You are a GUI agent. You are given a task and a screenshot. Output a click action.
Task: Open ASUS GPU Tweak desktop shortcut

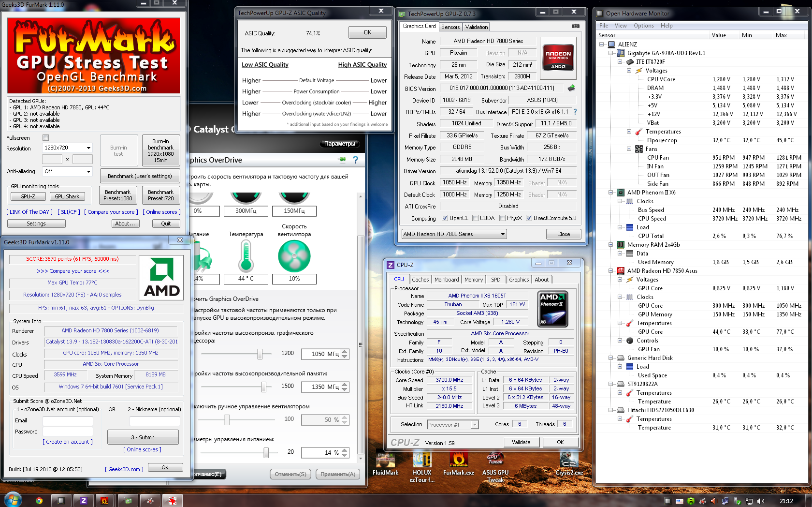click(495, 467)
